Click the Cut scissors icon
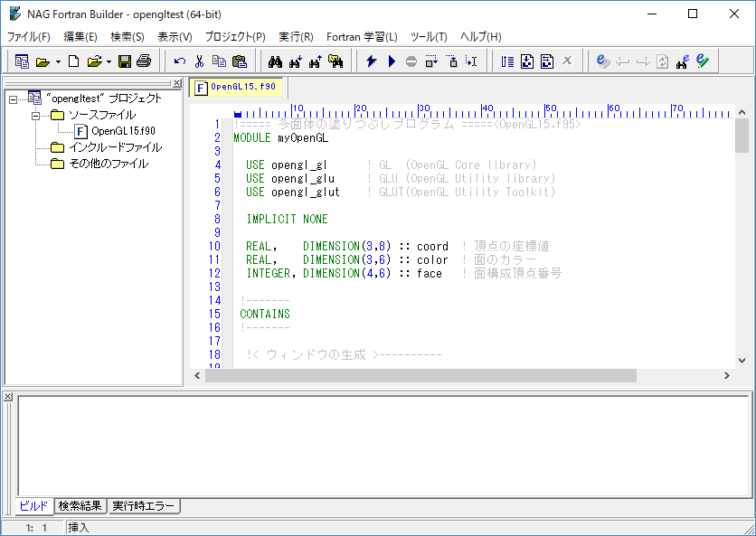 click(x=199, y=61)
